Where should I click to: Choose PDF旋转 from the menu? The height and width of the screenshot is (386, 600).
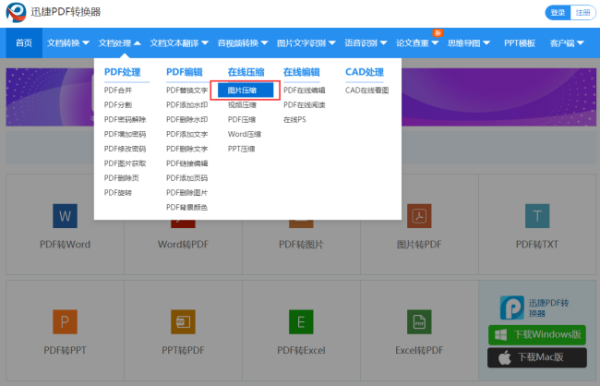click(x=118, y=192)
